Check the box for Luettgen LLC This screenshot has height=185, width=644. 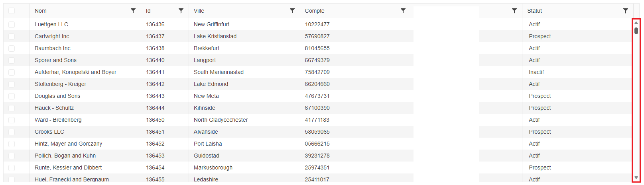(12, 24)
